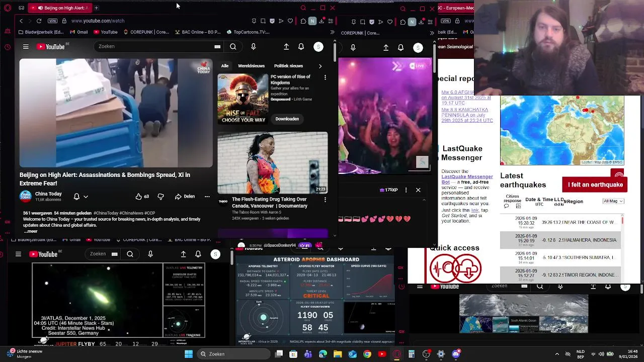This screenshot has width=644, height=362.
Task: Open Opera menu logo at top-left
Action: [7, 8]
